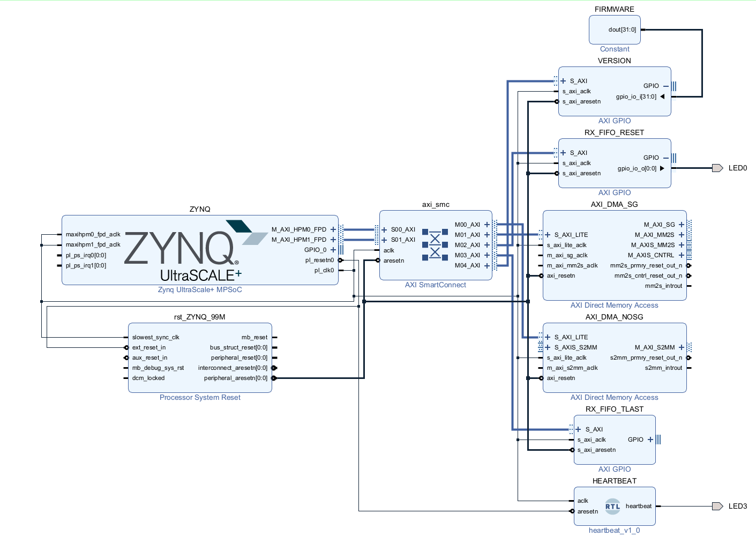Select the LED0 output port symbol
Viewport: 756px width, 536px height.
pyautogui.click(x=717, y=168)
